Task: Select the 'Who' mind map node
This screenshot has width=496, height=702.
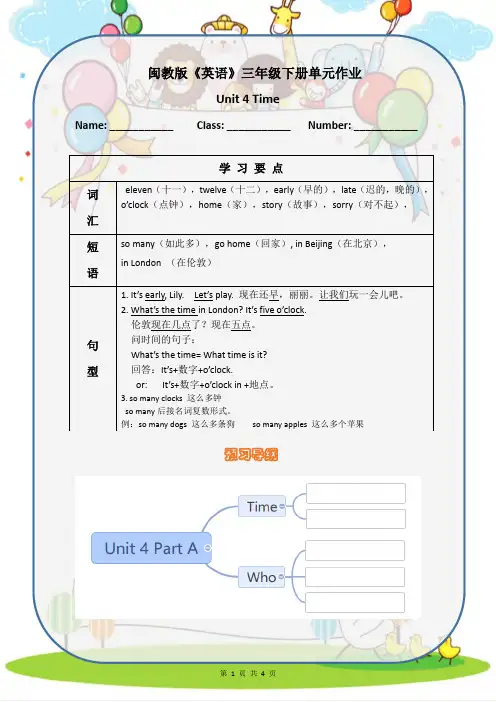Action: [x=261, y=577]
